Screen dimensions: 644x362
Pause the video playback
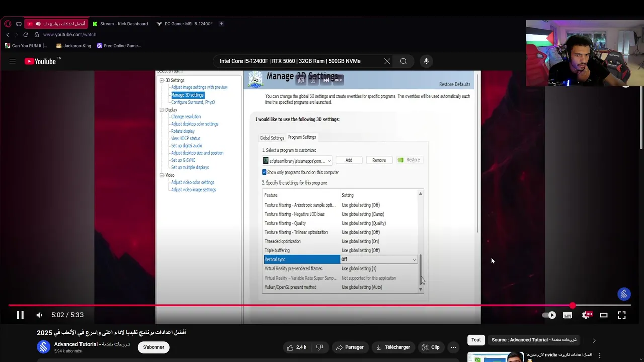click(x=20, y=315)
